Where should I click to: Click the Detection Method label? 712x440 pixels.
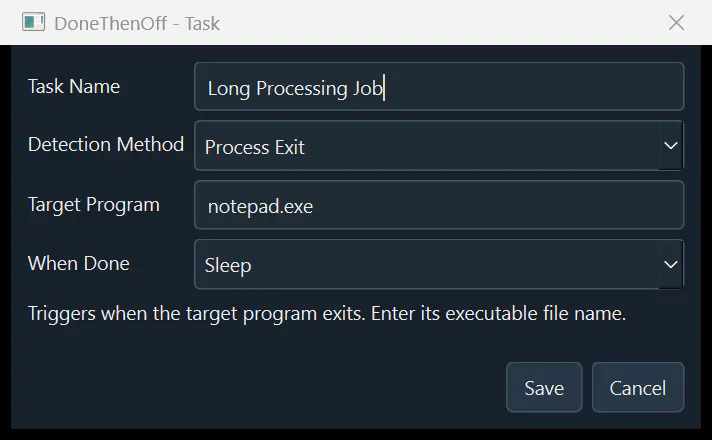click(106, 144)
